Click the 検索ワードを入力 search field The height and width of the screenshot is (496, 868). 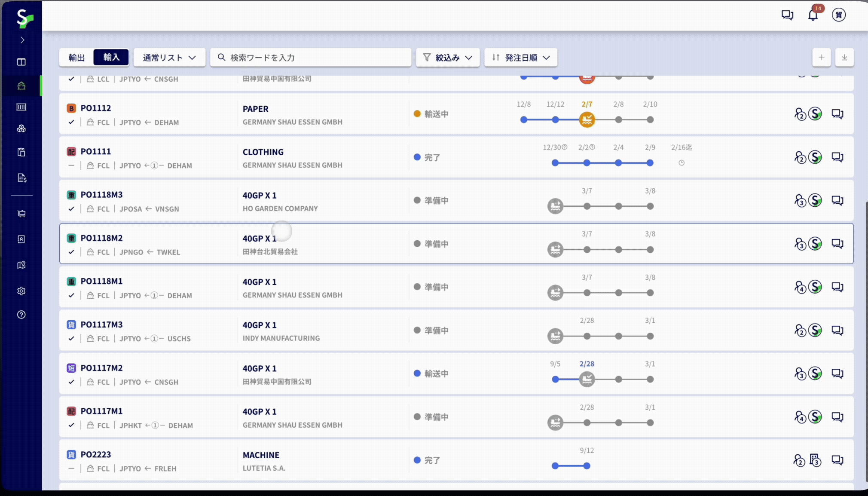click(x=310, y=58)
